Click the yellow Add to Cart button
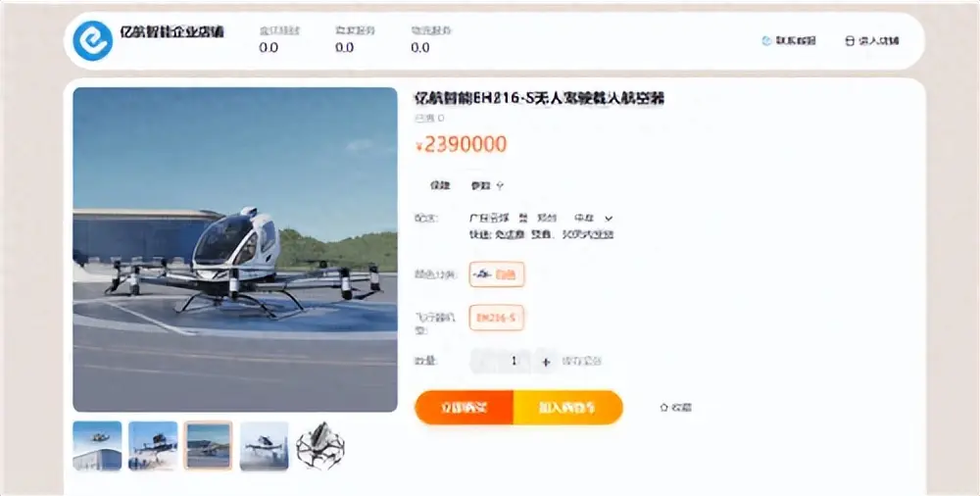The image size is (980, 496). pyautogui.click(x=568, y=408)
